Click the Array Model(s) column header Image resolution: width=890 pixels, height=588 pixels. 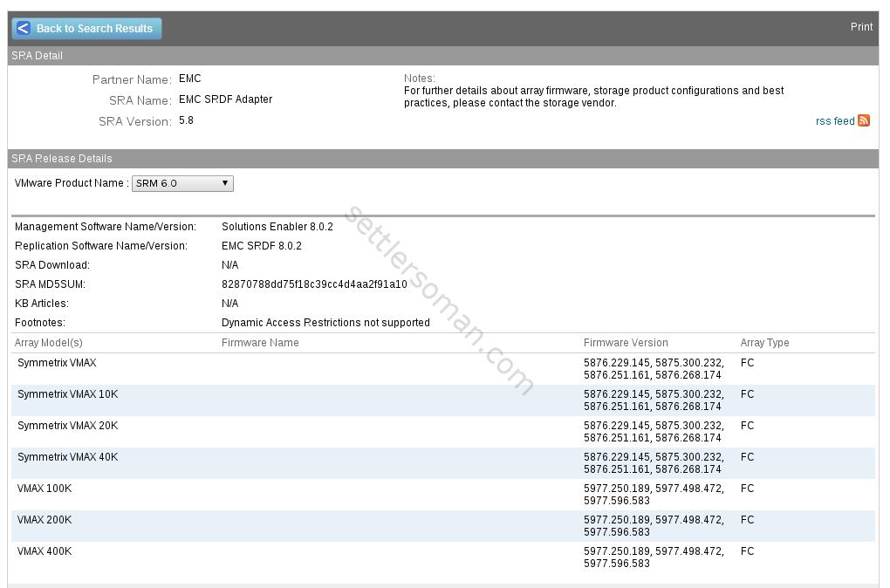48,343
